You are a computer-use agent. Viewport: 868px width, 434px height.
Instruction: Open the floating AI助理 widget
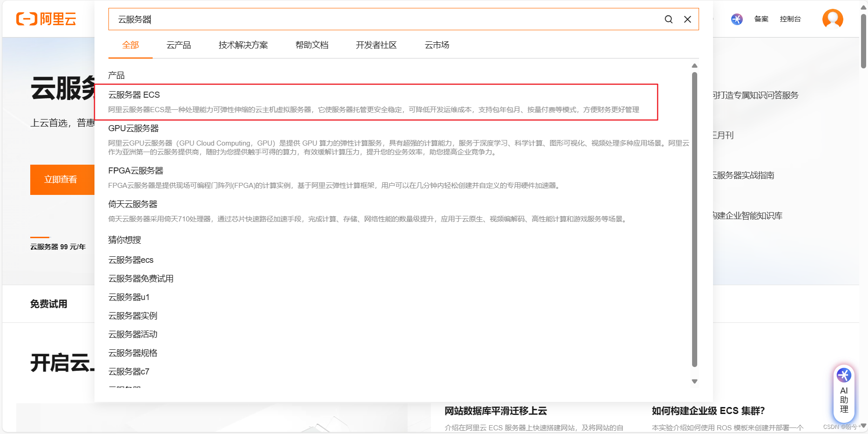click(x=844, y=394)
